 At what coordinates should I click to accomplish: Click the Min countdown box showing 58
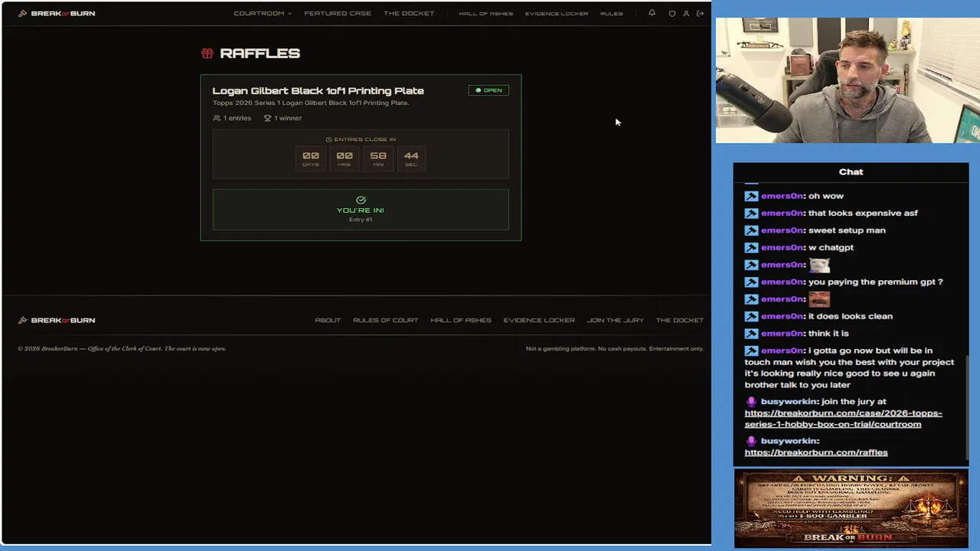tap(378, 158)
